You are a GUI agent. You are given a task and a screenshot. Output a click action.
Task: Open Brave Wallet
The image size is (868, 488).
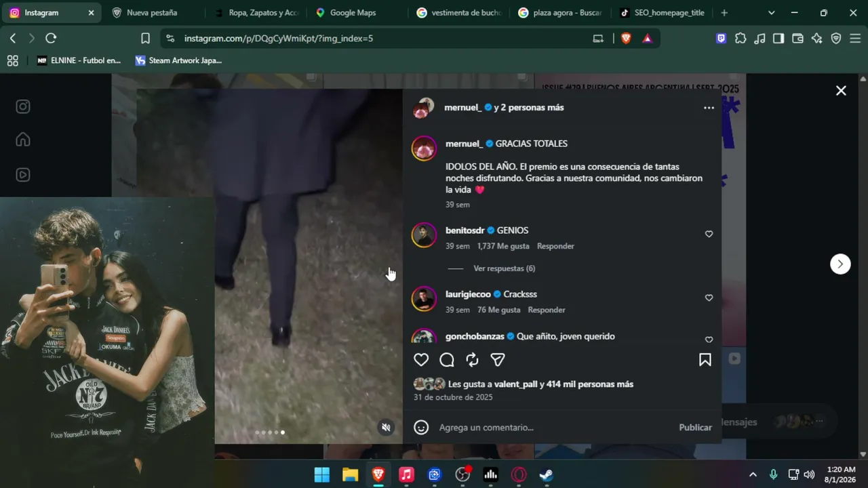tap(797, 39)
